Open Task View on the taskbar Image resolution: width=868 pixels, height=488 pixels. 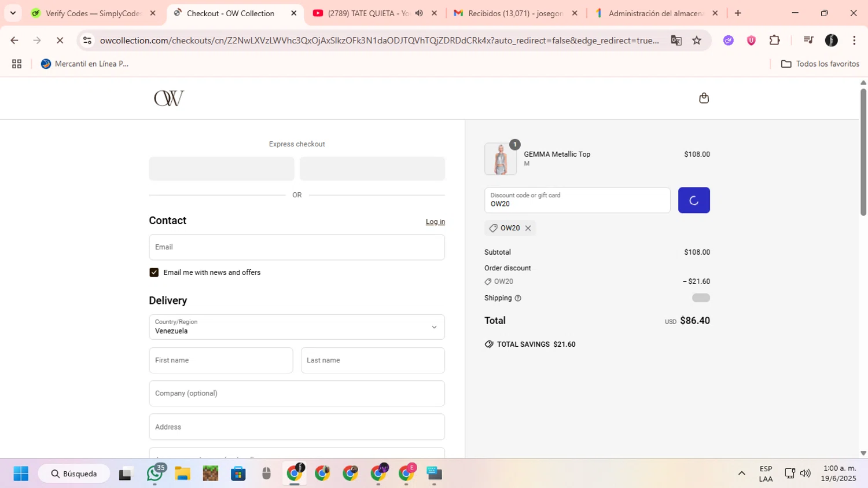point(126,474)
